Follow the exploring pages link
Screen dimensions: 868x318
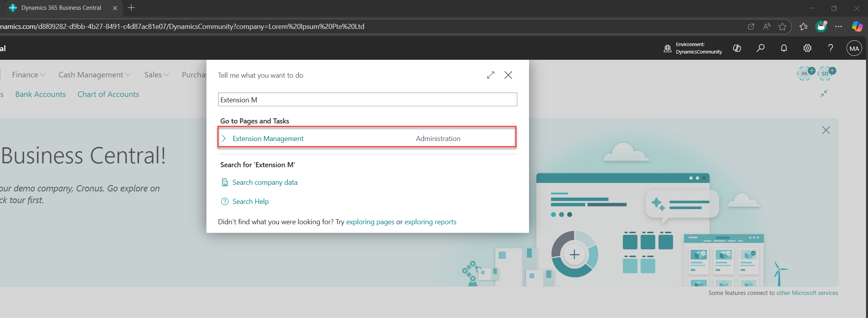(370, 222)
